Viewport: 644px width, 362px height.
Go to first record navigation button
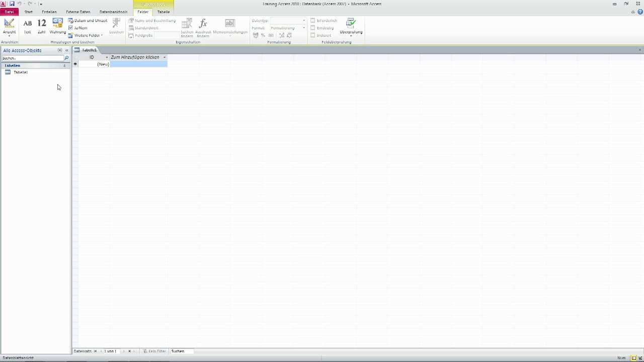point(95,351)
